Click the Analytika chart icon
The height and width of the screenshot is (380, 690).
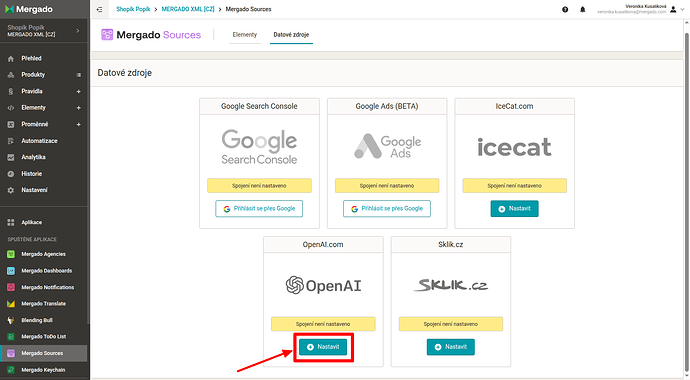click(x=11, y=157)
